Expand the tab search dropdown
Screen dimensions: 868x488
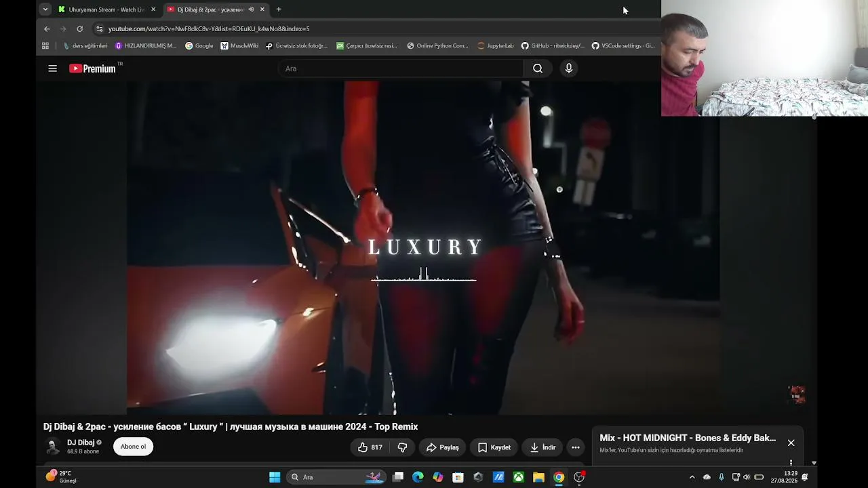[x=45, y=9]
